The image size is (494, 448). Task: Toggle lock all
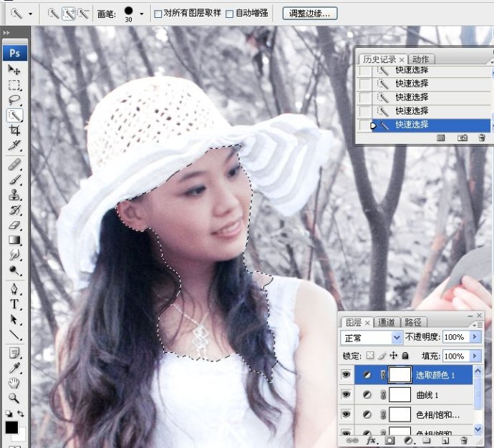pyautogui.click(x=405, y=356)
